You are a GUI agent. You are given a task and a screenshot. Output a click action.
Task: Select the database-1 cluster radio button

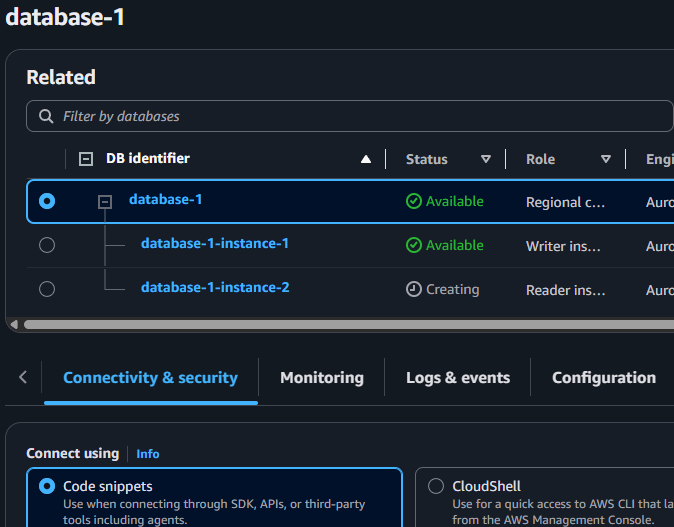pyautogui.click(x=47, y=201)
